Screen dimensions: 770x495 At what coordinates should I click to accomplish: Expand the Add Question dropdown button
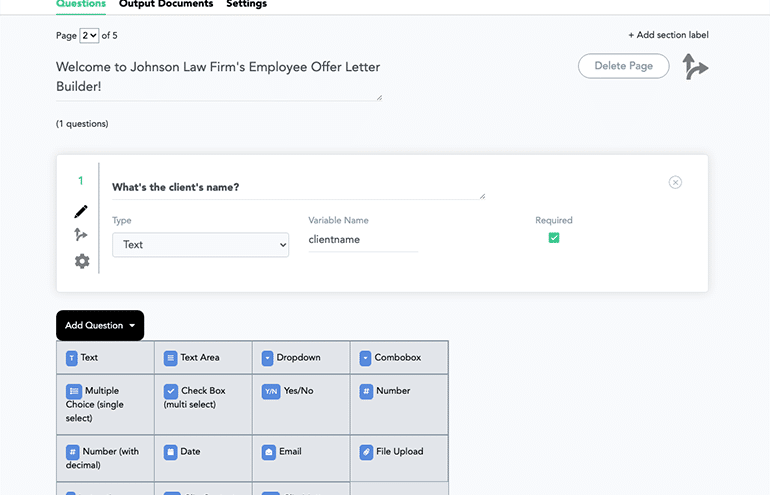[100, 325]
